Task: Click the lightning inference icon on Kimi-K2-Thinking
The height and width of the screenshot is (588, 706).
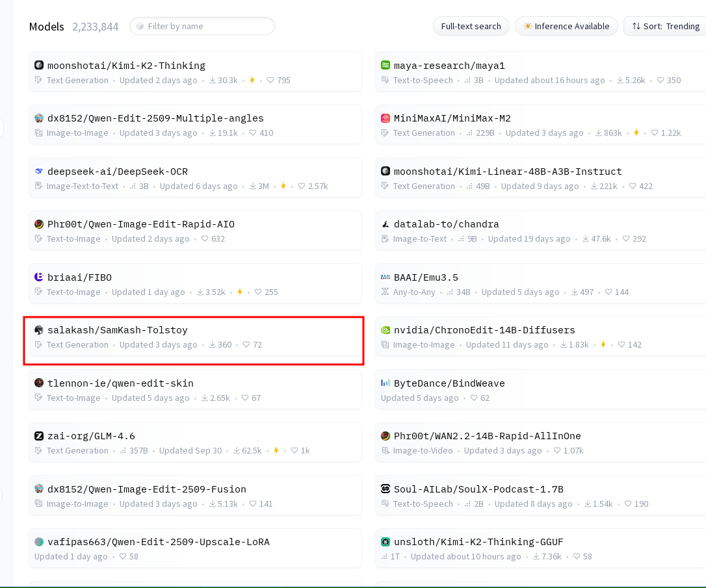Action: coord(252,80)
